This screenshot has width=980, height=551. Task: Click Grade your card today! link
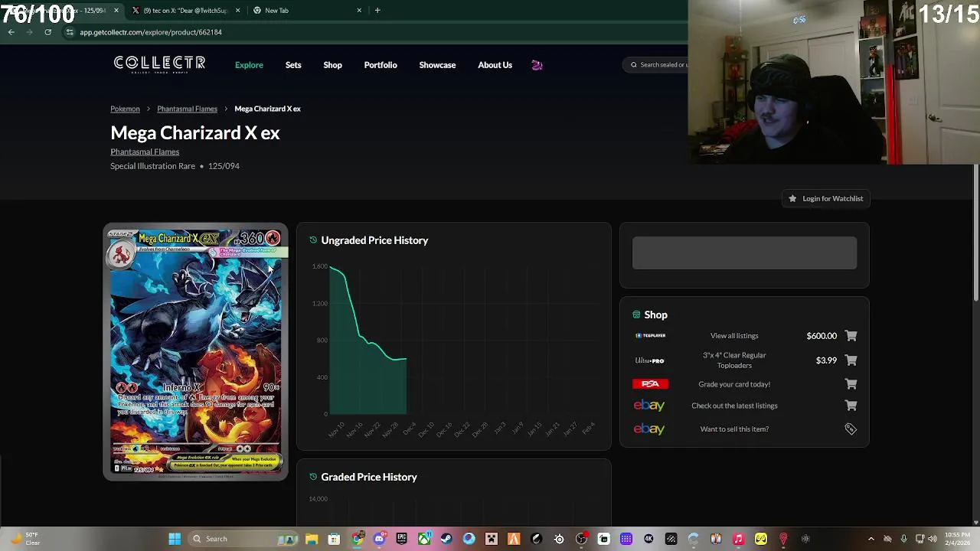point(734,384)
